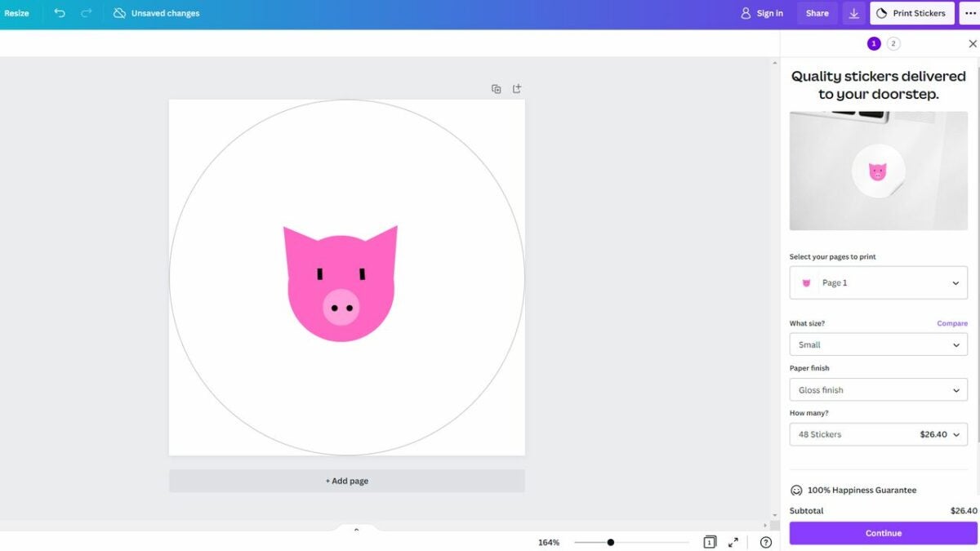Enter fullscreen presentation mode
Screen dimensions: 980x551
tap(733, 541)
